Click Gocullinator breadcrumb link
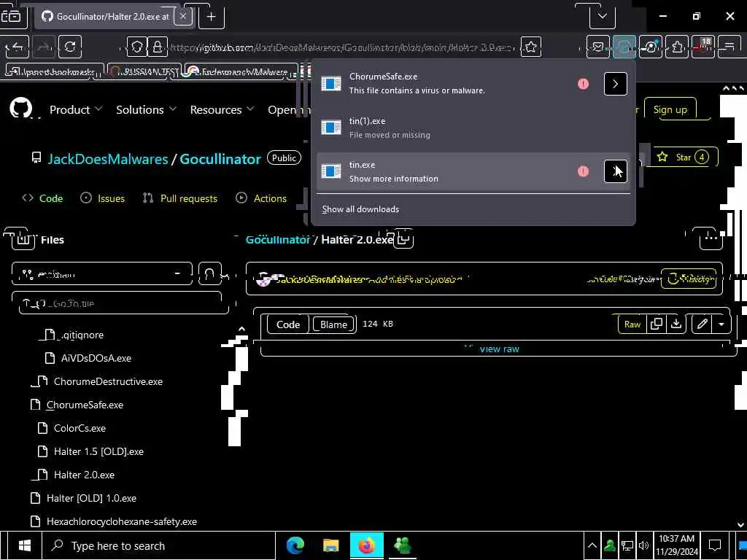Image resolution: width=747 pixels, height=560 pixels. coord(278,239)
